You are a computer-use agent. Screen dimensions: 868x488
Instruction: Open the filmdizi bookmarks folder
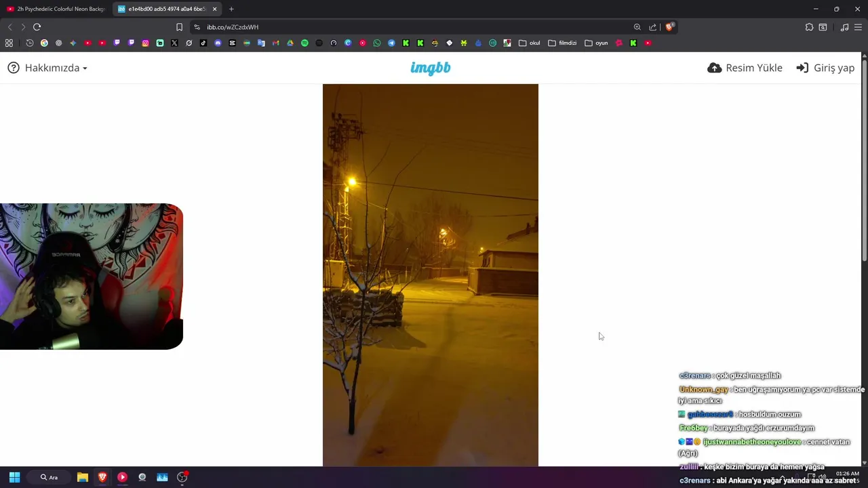click(x=562, y=43)
